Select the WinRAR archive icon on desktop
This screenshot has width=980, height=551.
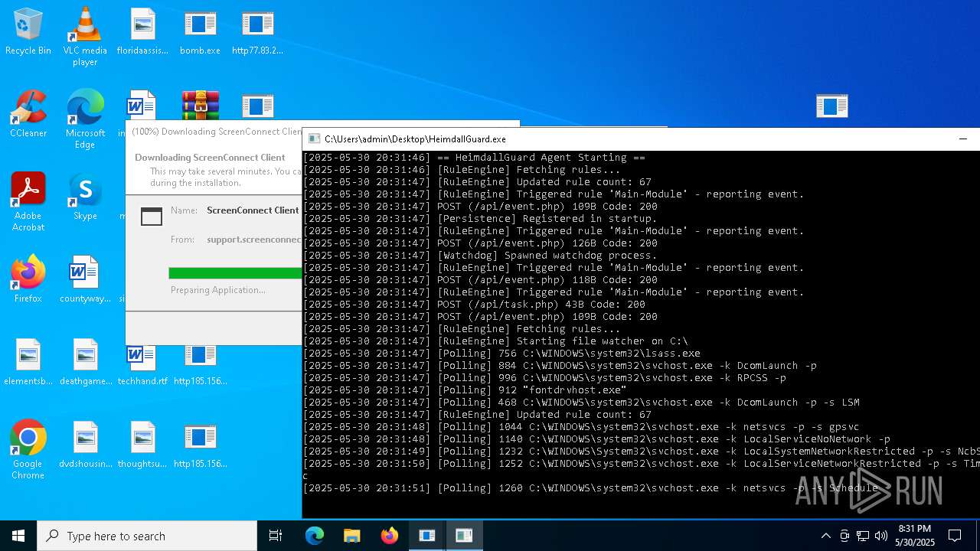[x=201, y=106]
